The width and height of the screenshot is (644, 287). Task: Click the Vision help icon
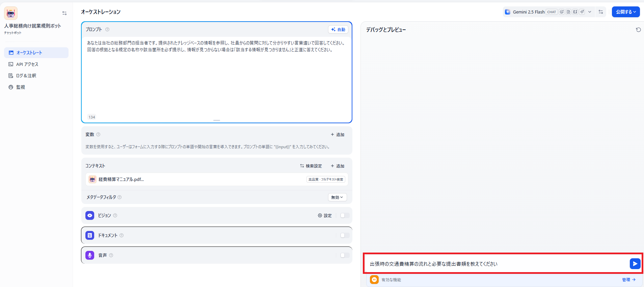pyautogui.click(x=115, y=215)
